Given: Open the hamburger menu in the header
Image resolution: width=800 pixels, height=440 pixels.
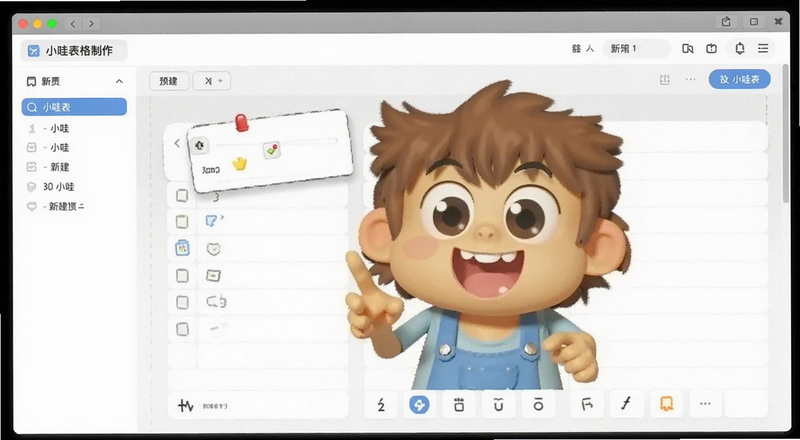Looking at the screenshot, I should coord(763,48).
